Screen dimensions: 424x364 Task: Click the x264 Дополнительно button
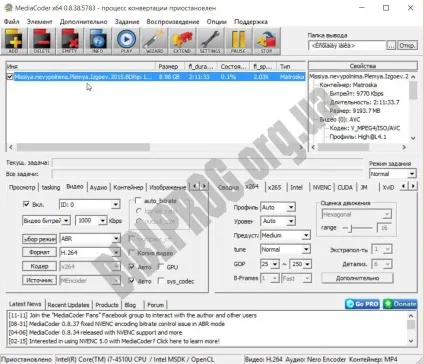point(357,278)
